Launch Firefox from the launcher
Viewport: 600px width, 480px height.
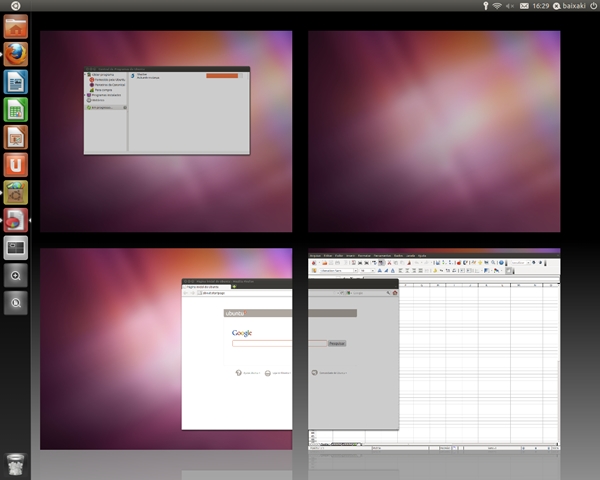15,54
